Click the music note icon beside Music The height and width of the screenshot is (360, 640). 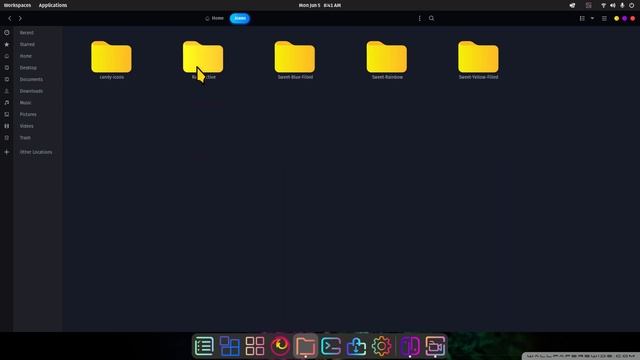coord(7,103)
